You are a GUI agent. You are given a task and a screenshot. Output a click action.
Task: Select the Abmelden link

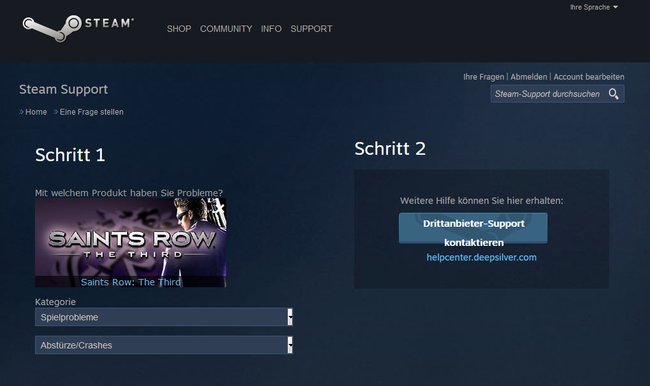(x=529, y=77)
